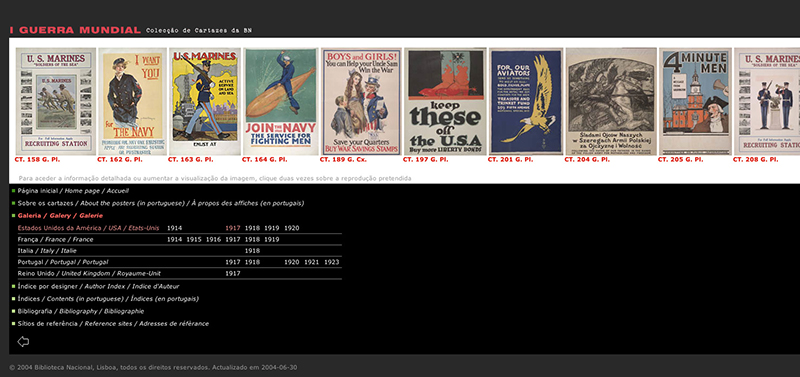Open Italy posters from 1918
Image resolution: width=800 pixels, height=377 pixels.
[253, 250]
